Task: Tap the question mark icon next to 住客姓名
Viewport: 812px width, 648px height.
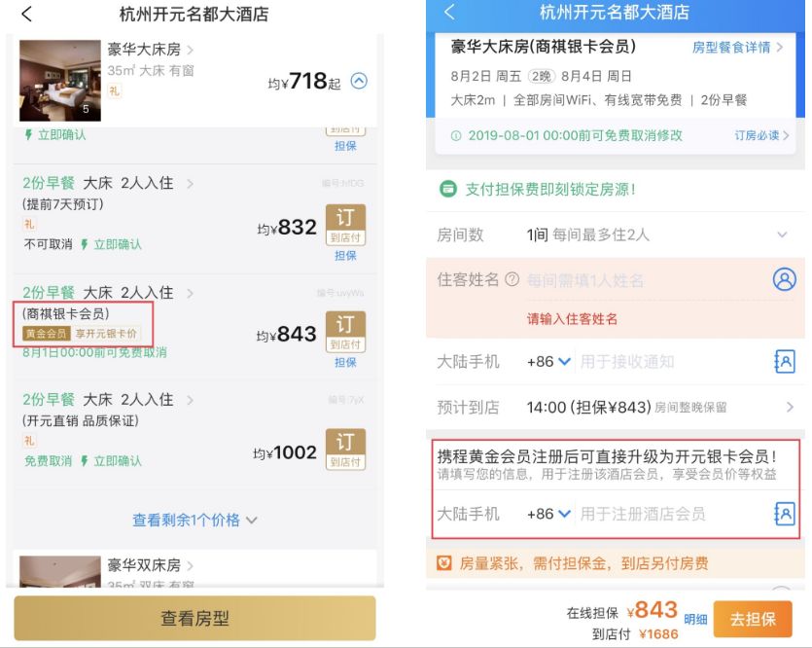Action: [512, 279]
